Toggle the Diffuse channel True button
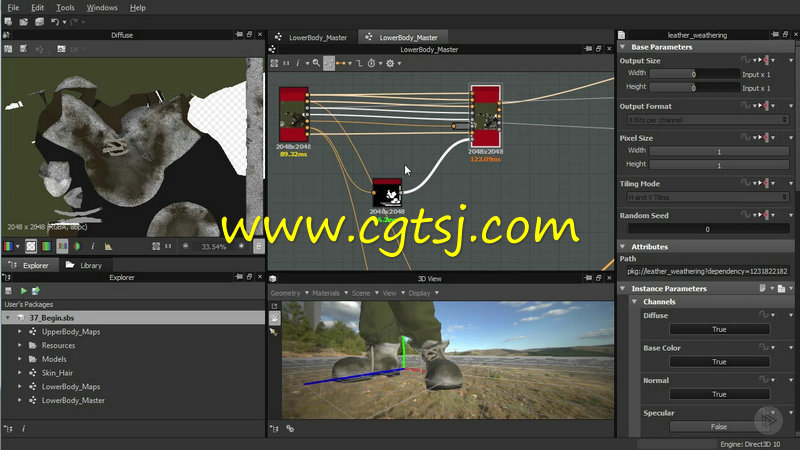The width and height of the screenshot is (800, 450). [x=719, y=329]
